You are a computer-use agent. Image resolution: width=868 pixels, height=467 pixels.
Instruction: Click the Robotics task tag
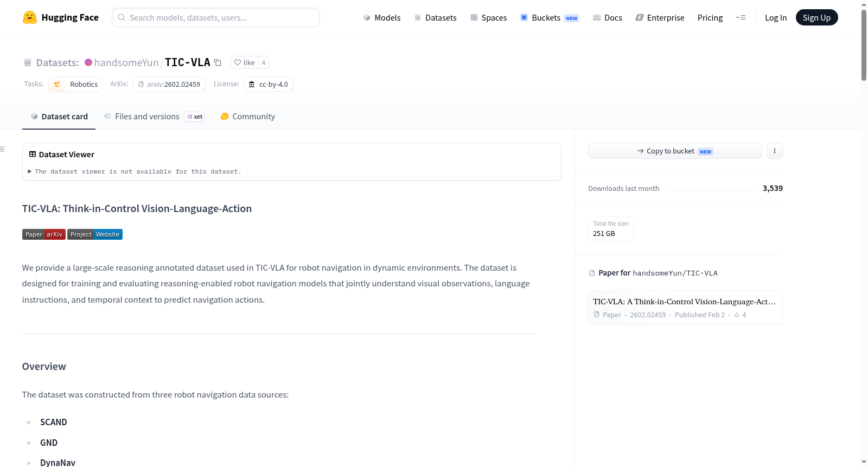75,84
